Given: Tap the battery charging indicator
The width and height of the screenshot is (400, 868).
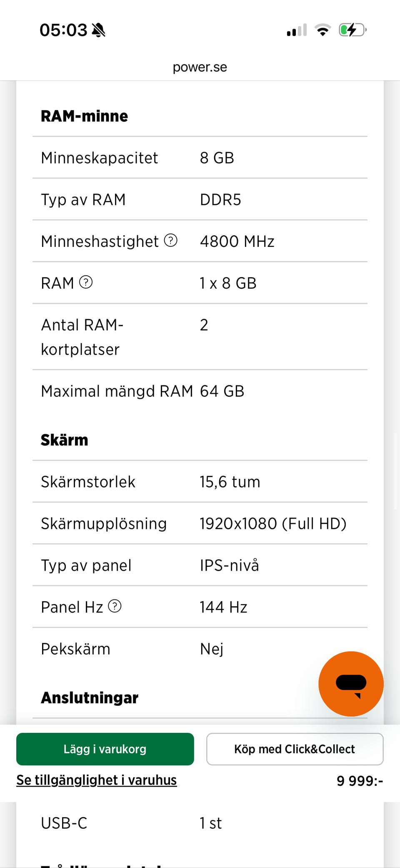Looking at the screenshot, I should pos(352,30).
